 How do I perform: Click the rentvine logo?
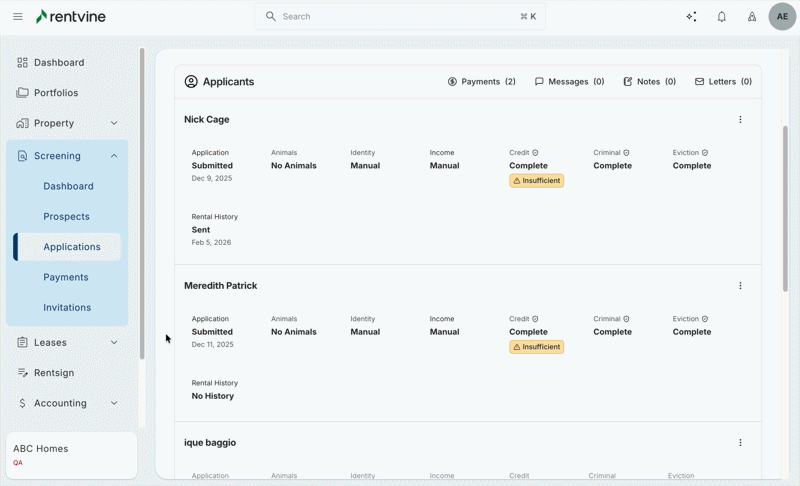click(x=71, y=17)
